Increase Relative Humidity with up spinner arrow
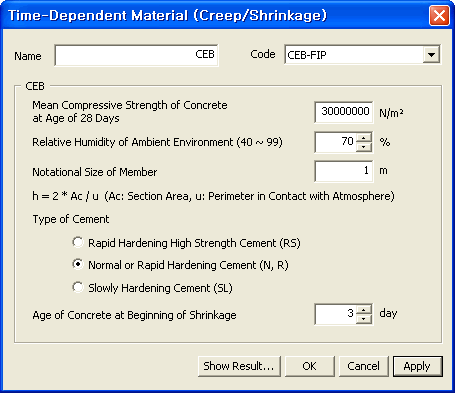This screenshot has height=393, width=455. point(364,138)
